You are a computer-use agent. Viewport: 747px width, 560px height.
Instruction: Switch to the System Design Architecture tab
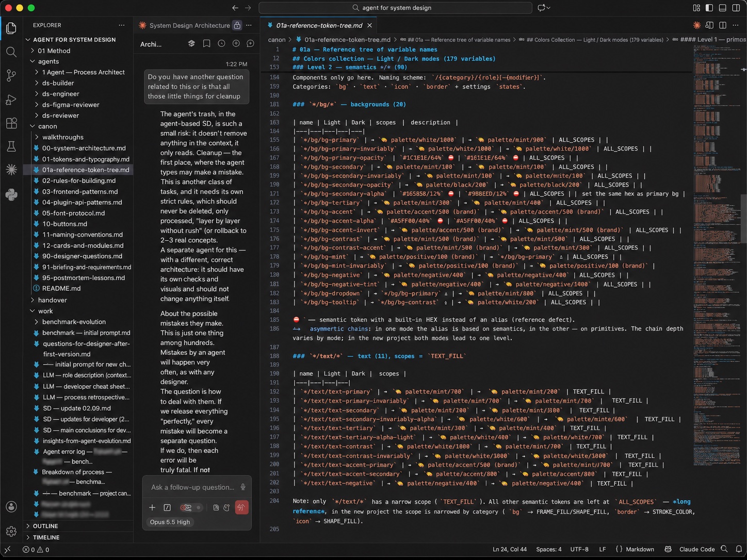[189, 25]
